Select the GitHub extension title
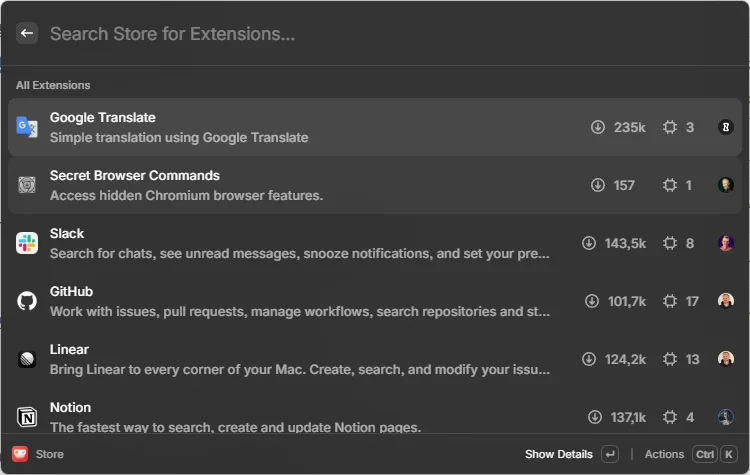The width and height of the screenshot is (750, 475). [x=71, y=291]
